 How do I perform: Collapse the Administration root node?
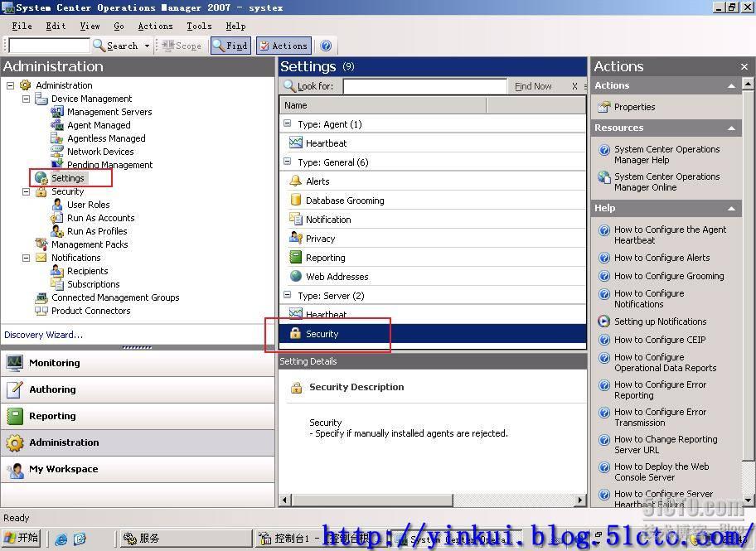(10, 85)
